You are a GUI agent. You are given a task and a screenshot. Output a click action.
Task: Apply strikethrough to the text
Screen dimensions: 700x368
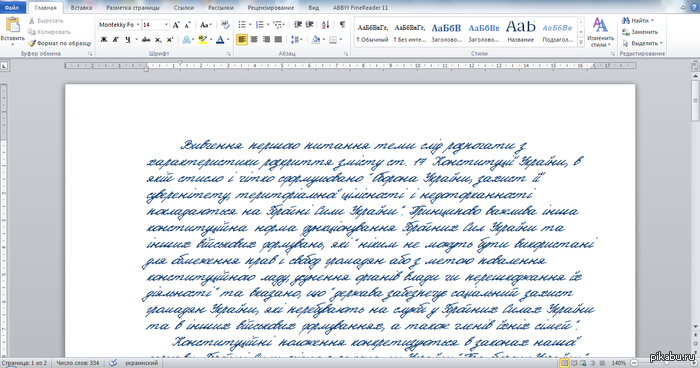click(x=146, y=40)
